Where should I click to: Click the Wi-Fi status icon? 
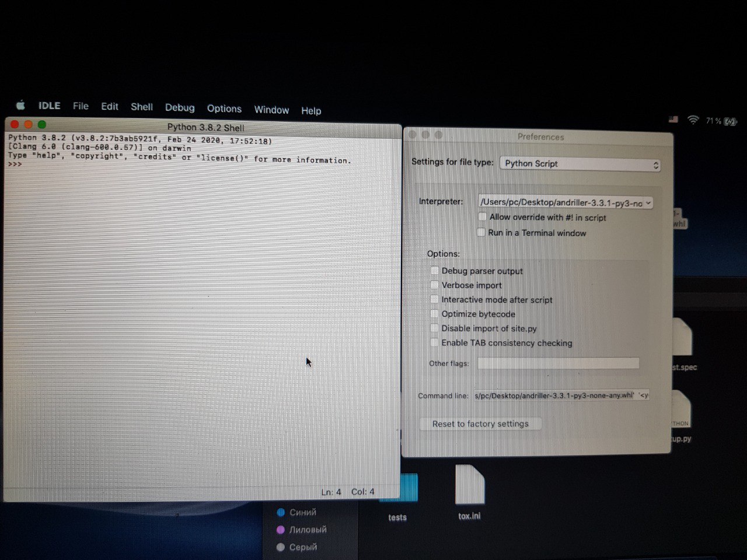pos(693,120)
